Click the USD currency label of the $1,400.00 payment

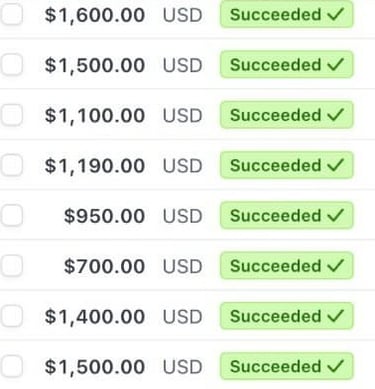tap(182, 317)
